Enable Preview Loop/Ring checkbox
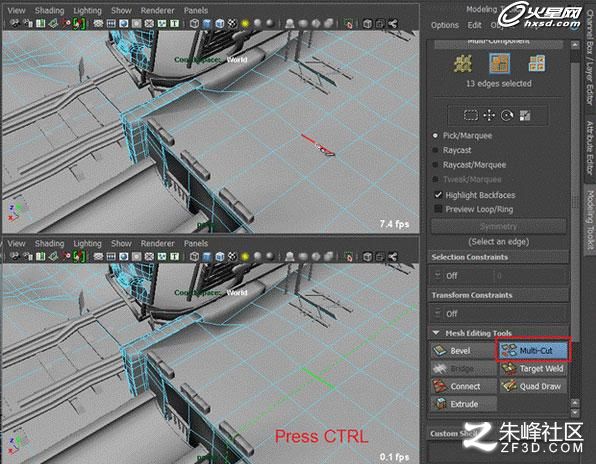This screenshot has height=464, width=596. click(x=438, y=209)
